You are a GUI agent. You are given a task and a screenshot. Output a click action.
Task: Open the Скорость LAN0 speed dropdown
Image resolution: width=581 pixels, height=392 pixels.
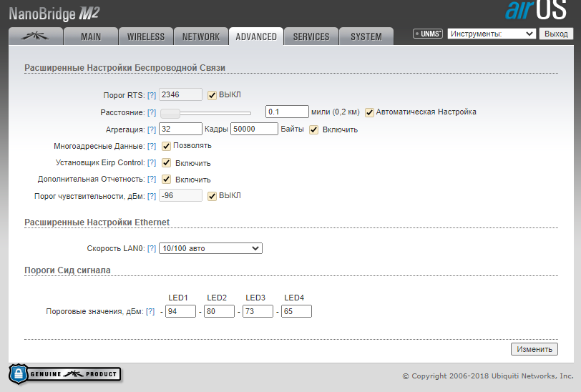coord(210,248)
